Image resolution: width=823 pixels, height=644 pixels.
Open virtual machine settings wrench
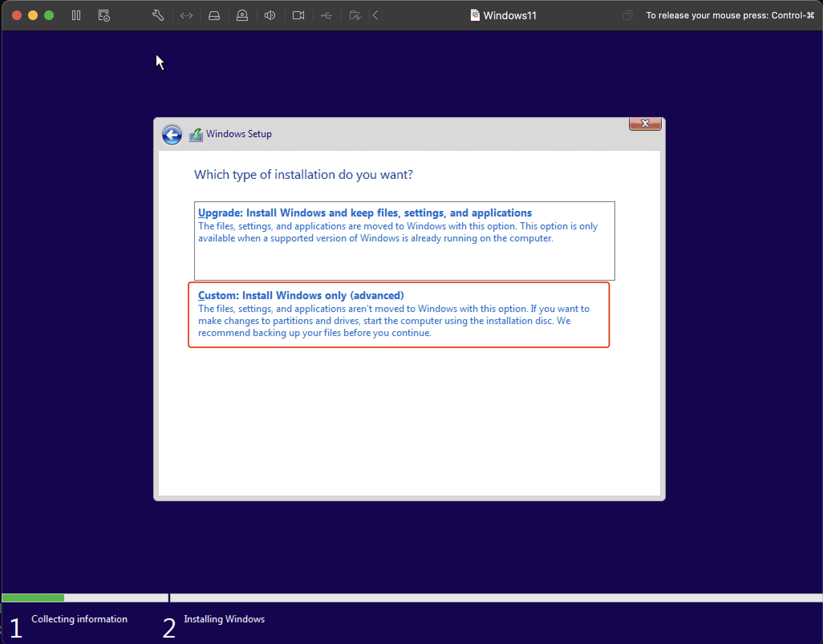(x=158, y=16)
